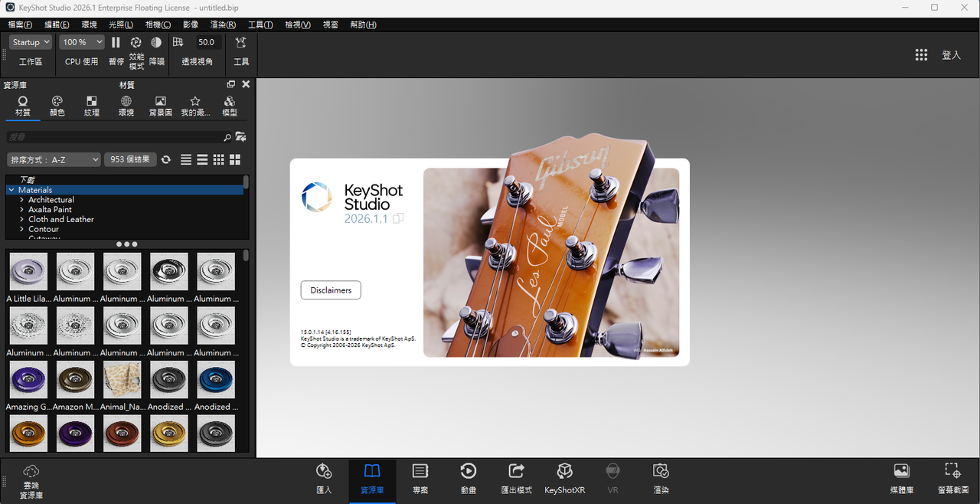Image resolution: width=980 pixels, height=504 pixels.
Task: Switch to wide list view icon
Action: pyautogui.click(x=202, y=159)
